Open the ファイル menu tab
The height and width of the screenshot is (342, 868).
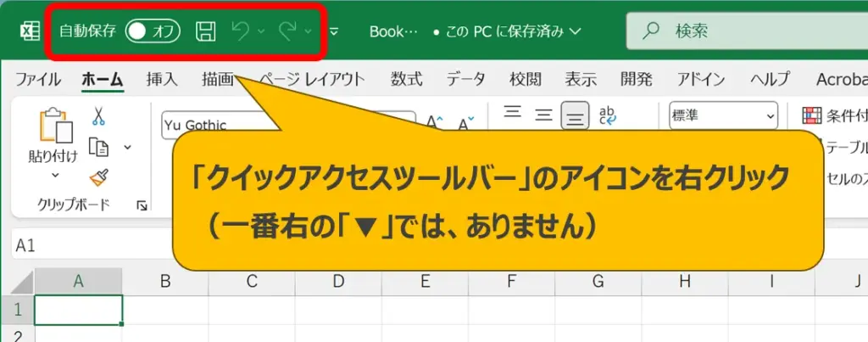pyautogui.click(x=38, y=80)
